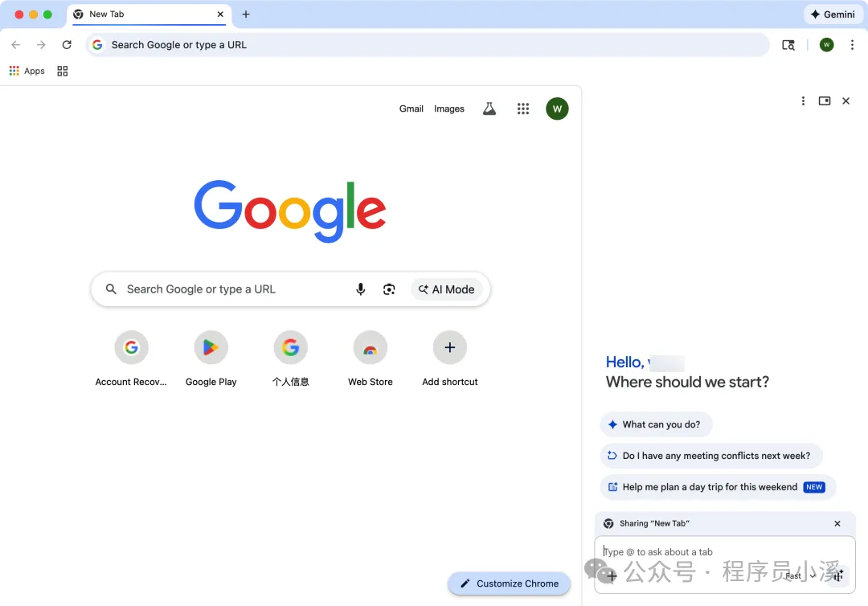Switch to AI Mode

click(446, 289)
